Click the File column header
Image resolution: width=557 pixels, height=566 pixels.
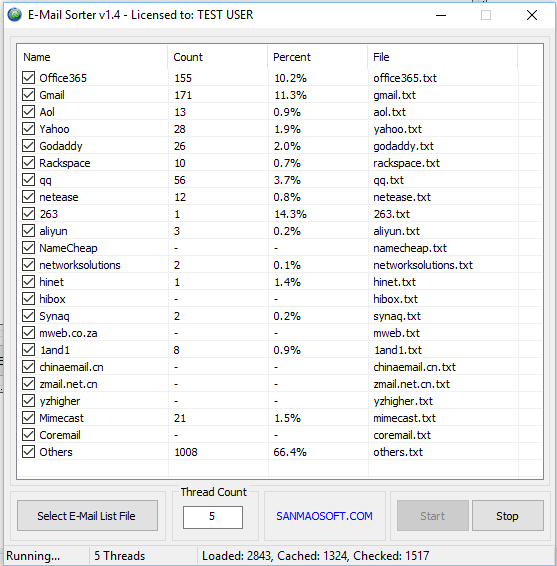point(443,57)
